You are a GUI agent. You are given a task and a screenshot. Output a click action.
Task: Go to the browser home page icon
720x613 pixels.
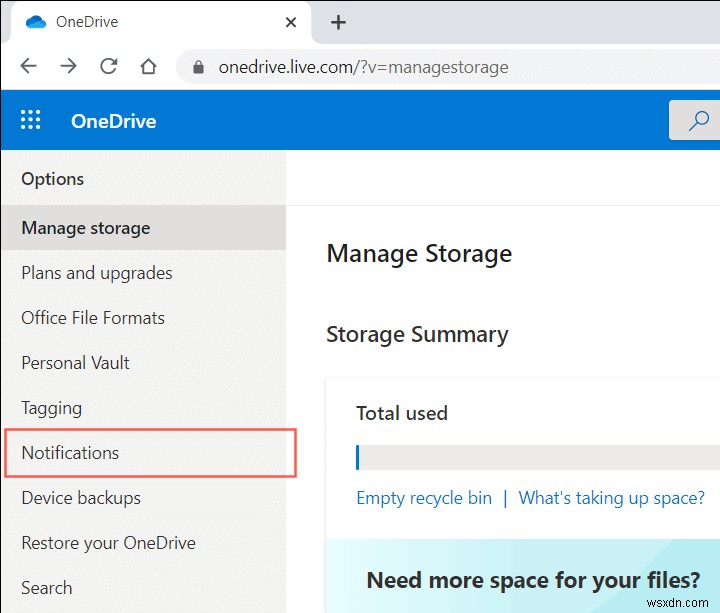tap(148, 66)
